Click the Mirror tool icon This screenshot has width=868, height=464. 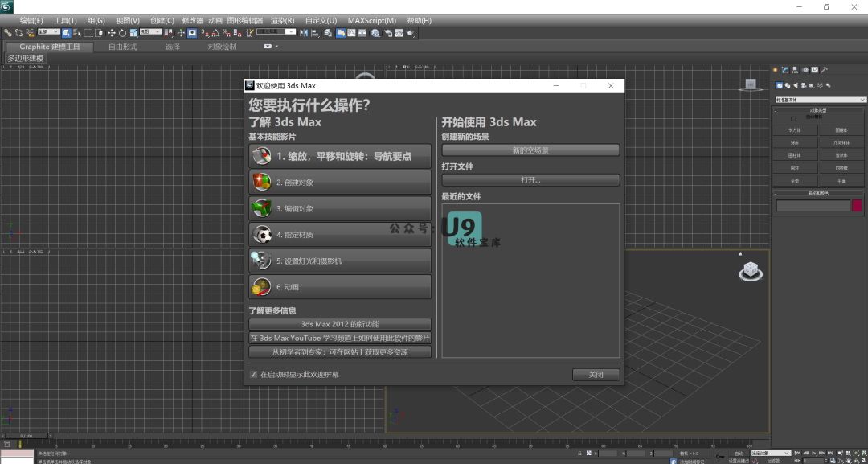304,33
